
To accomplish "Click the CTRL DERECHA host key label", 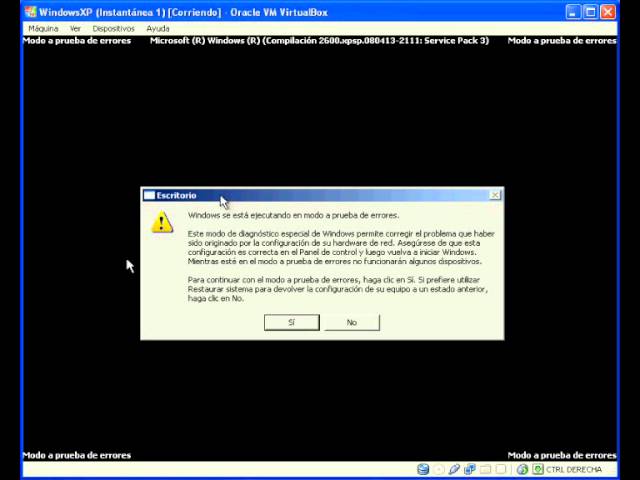I will [574, 469].
